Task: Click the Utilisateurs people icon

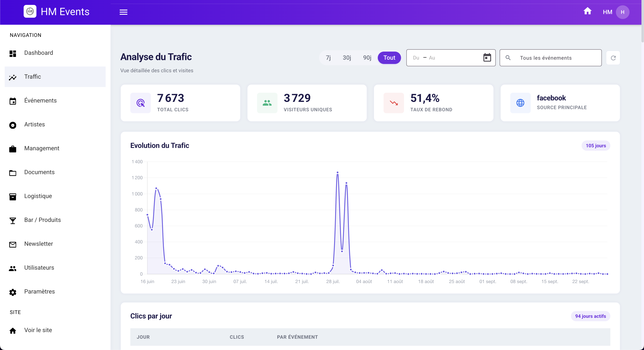Action: coord(13,268)
